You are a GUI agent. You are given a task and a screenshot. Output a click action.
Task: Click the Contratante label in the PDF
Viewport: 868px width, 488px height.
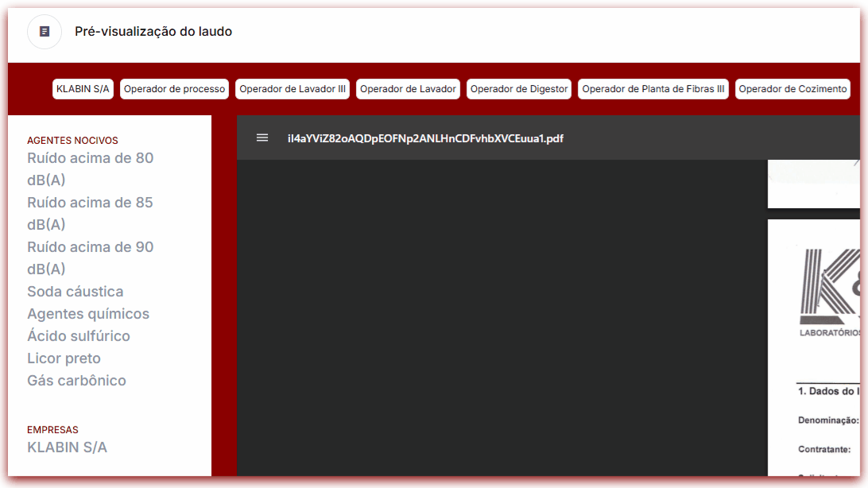click(824, 449)
